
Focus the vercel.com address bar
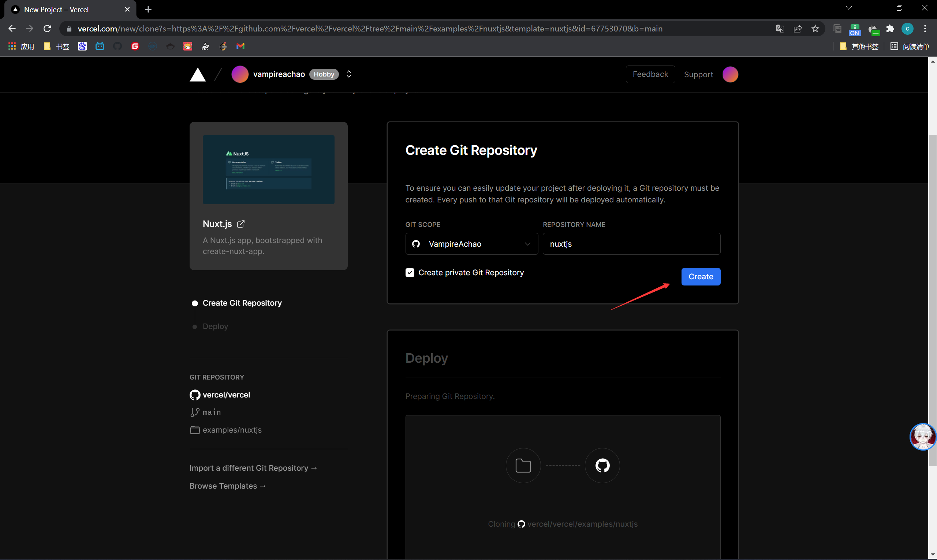pos(415,29)
